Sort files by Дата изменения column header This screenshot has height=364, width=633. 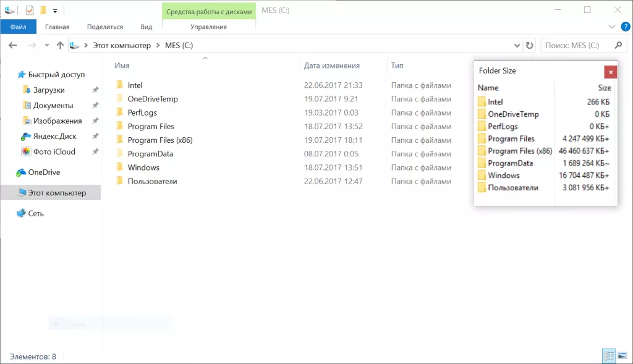[x=332, y=66]
